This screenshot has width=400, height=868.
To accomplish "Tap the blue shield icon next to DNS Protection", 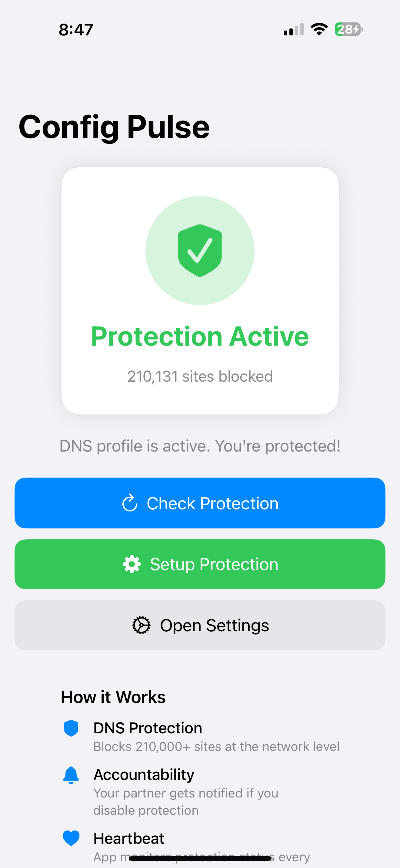I will 71,728.
